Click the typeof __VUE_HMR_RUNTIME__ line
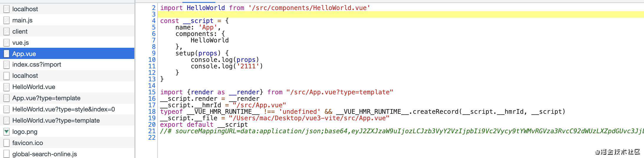644x158 pixels. (363, 112)
